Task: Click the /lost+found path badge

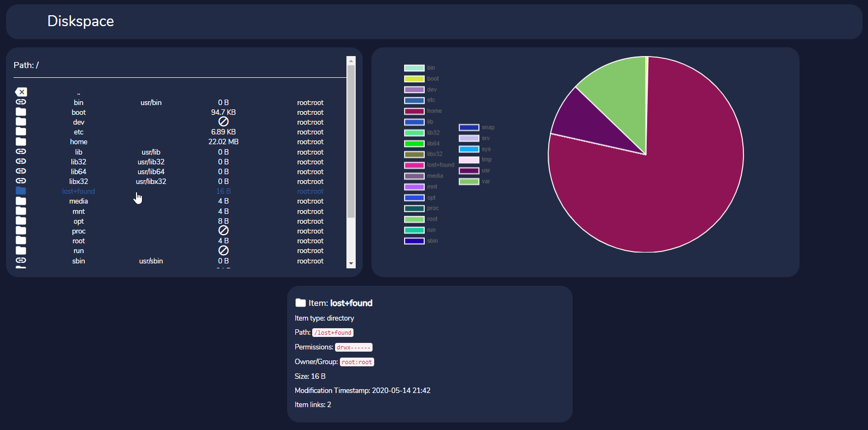Action: click(x=333, y=333)
